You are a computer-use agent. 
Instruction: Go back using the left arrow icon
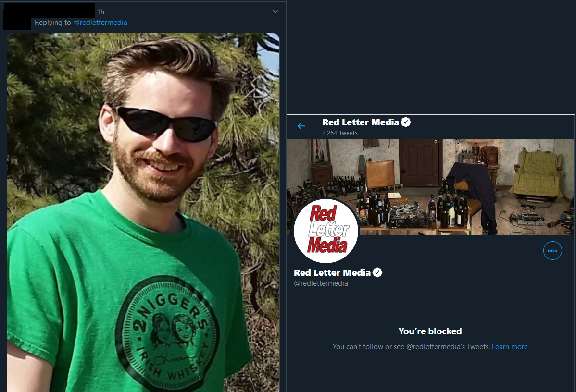click(x=301, y=126)
